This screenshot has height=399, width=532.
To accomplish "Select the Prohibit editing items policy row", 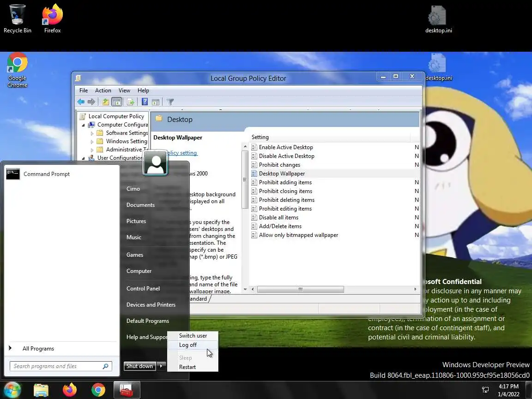I will (334, 209).
